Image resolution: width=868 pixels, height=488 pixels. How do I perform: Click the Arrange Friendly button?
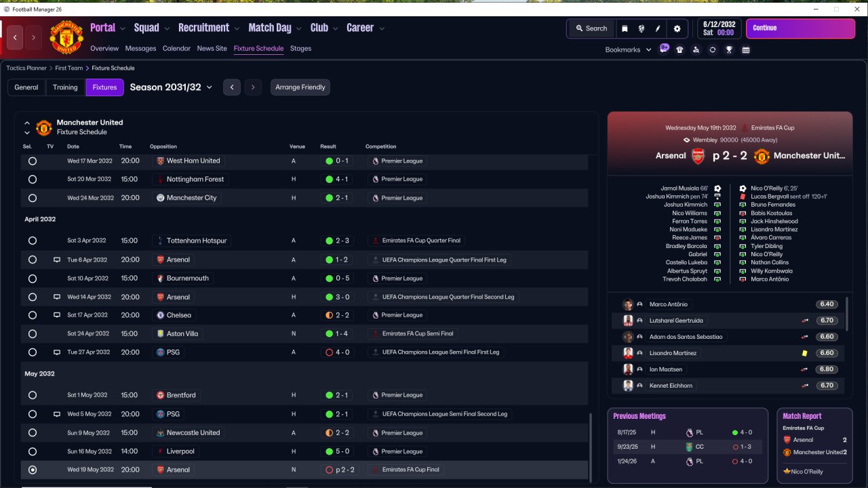pos(300,87)
